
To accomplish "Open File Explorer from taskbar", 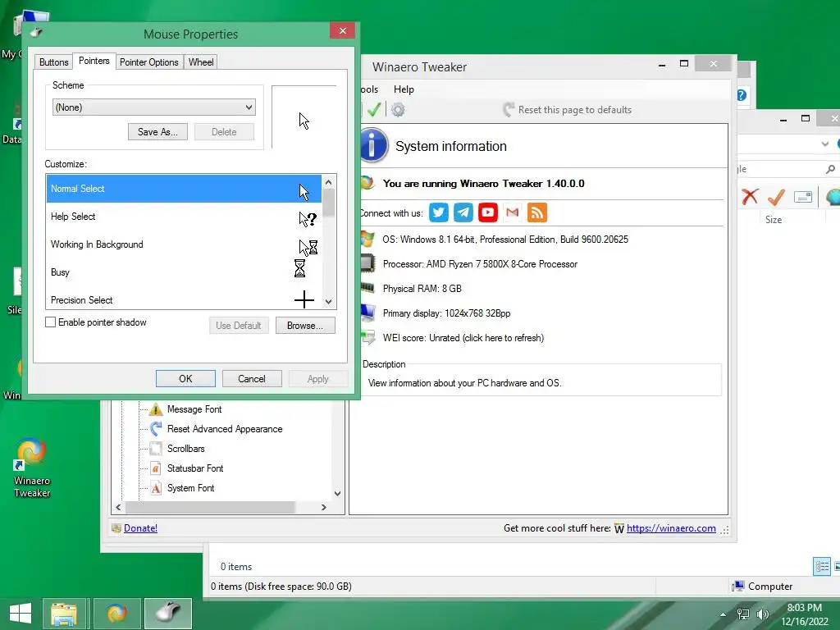I will click(64, 614).
